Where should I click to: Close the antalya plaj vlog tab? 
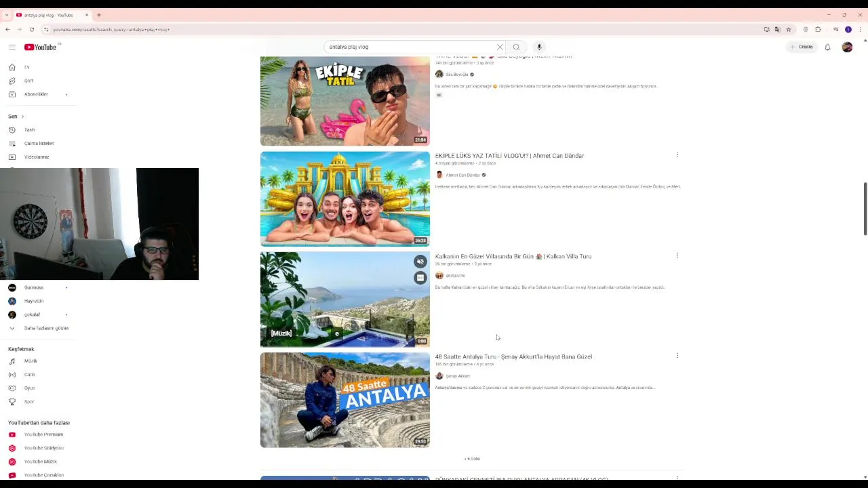coord(87,15)
